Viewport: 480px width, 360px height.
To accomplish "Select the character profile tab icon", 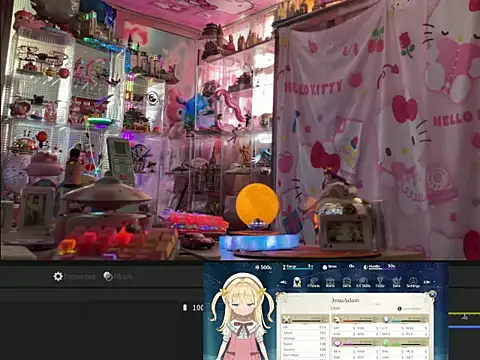I will (x=297, y=282).
